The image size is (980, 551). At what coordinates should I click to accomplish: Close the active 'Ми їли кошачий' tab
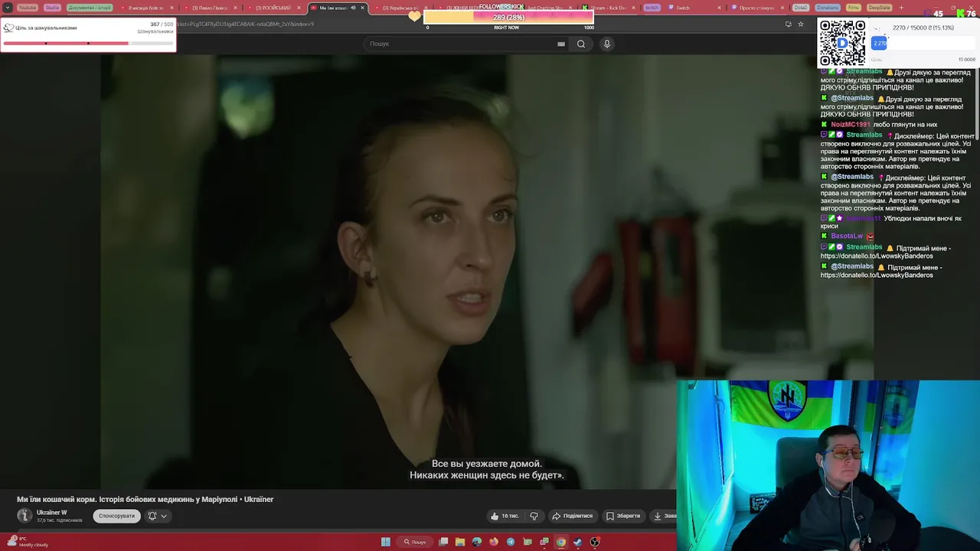(363, 8)
